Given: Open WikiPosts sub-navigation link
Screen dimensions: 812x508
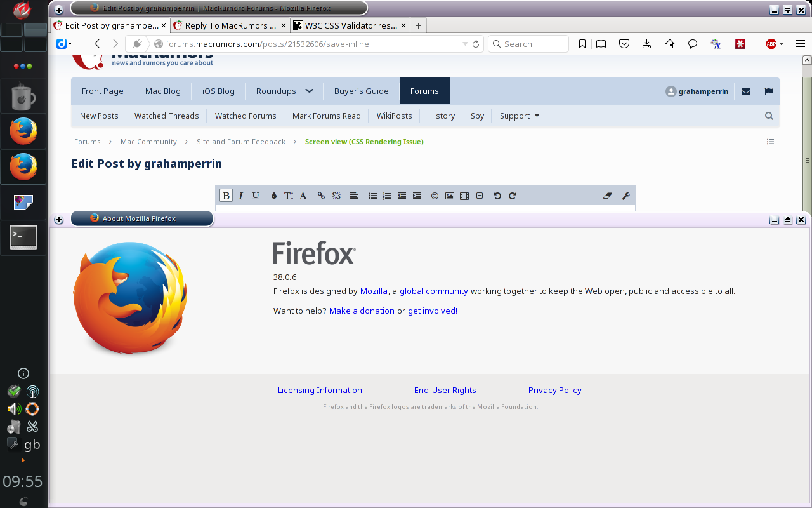Looking at the screenshot, I should (x=395, y=116).
